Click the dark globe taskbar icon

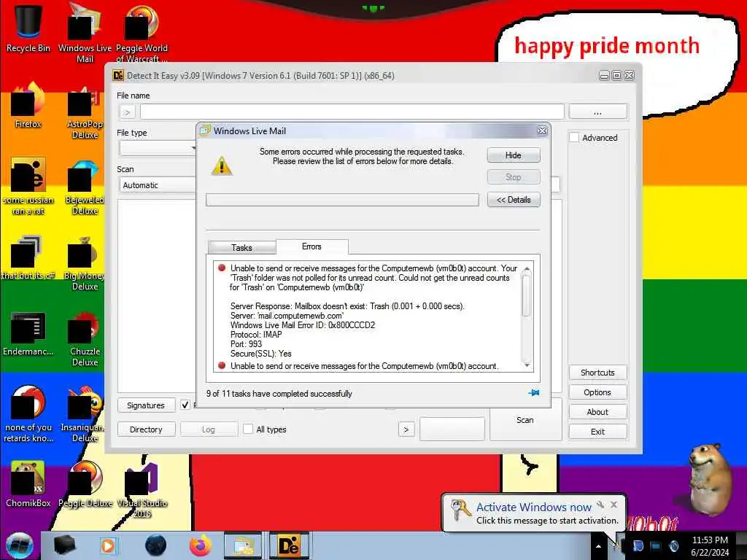click(156, 545)
